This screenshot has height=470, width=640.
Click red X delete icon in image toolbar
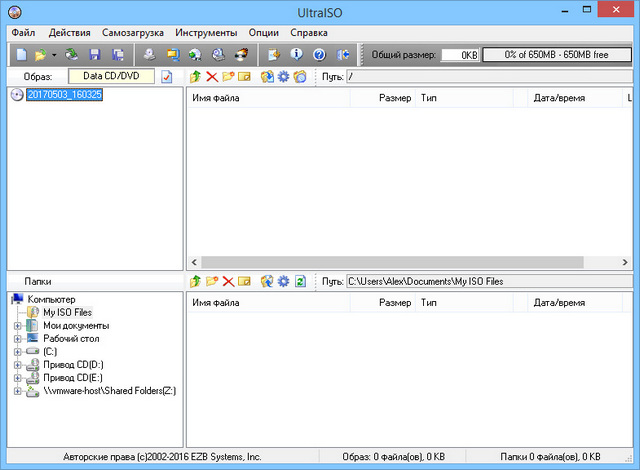(211, 76)
